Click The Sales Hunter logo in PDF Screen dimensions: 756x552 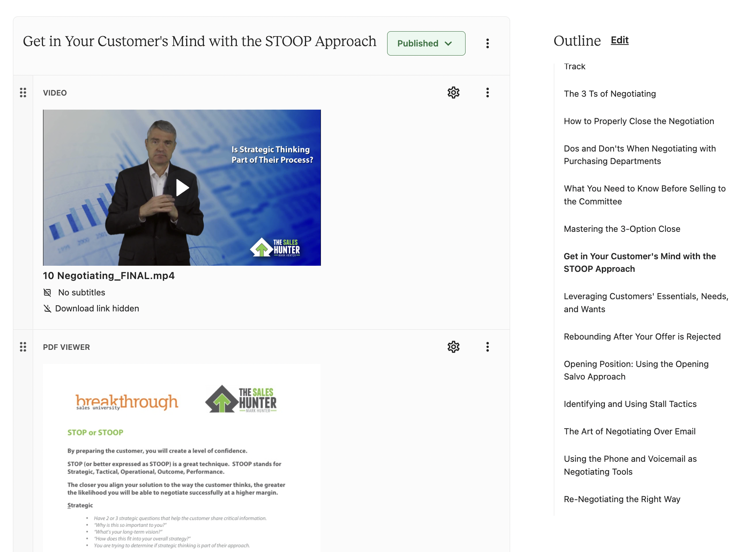[x=241, y=399]
